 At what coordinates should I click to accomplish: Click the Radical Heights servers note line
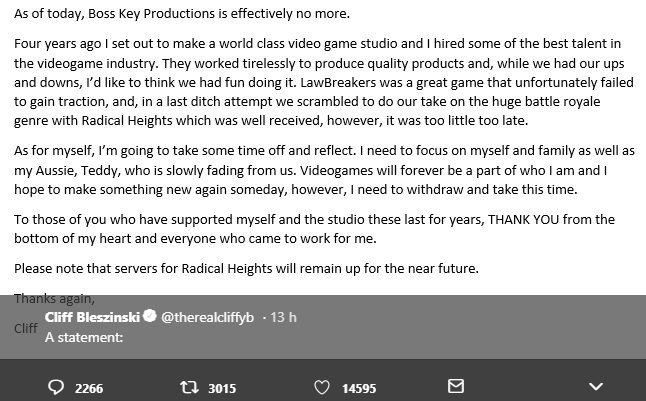click(x=246, y=268)
